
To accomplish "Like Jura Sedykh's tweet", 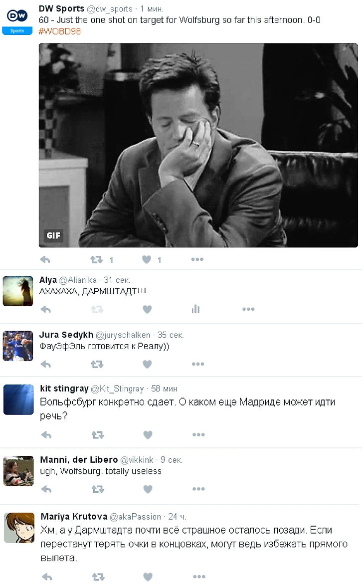I will (147, 364).
